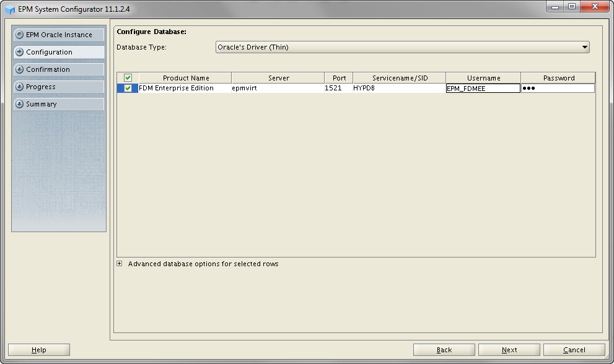
Task: Click the Next button
Action: pyautogui.click(x=509, y=350)
